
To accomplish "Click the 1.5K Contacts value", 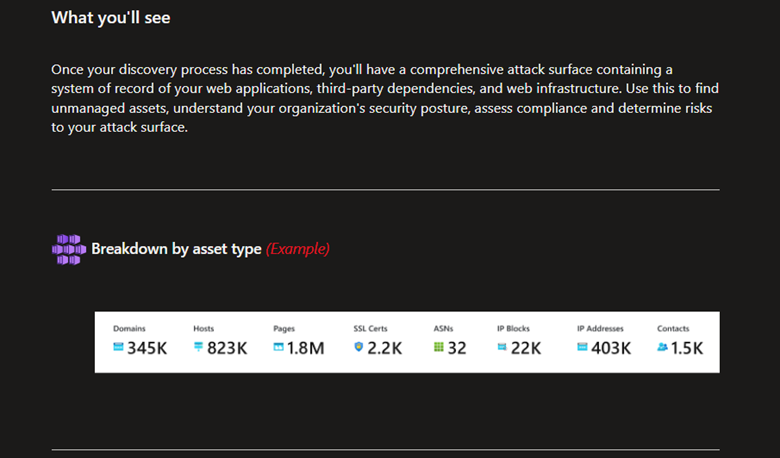I will tap(687, 348).
